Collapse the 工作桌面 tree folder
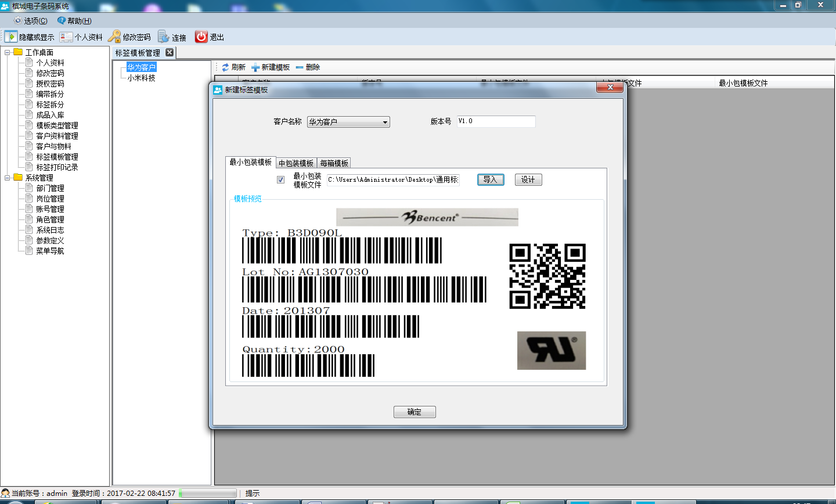 8,52
